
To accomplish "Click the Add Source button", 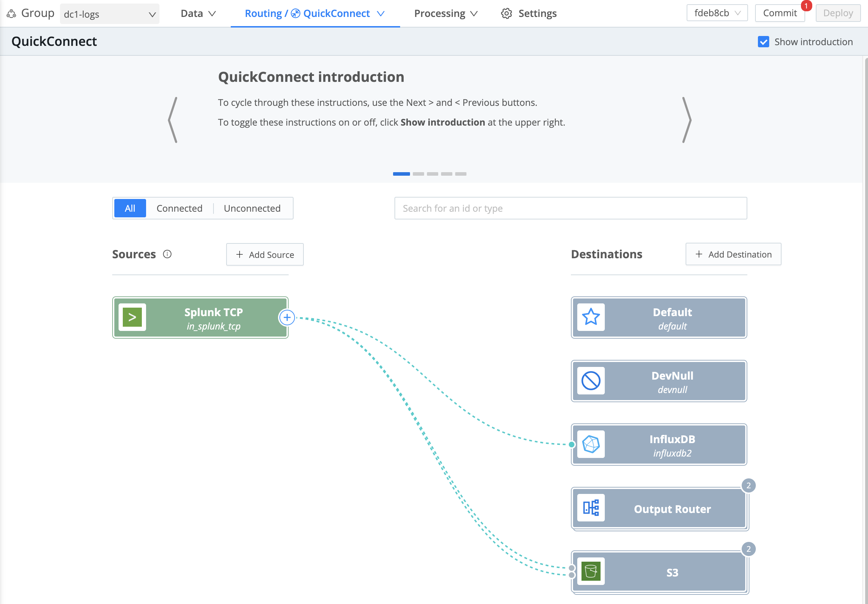I will tap(265, 254).
